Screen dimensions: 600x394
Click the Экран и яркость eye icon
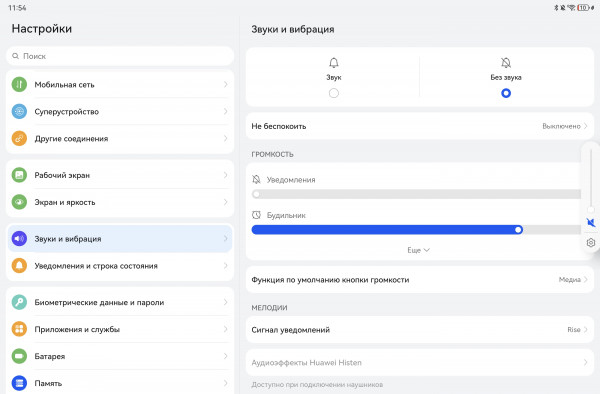click(19, 202)
